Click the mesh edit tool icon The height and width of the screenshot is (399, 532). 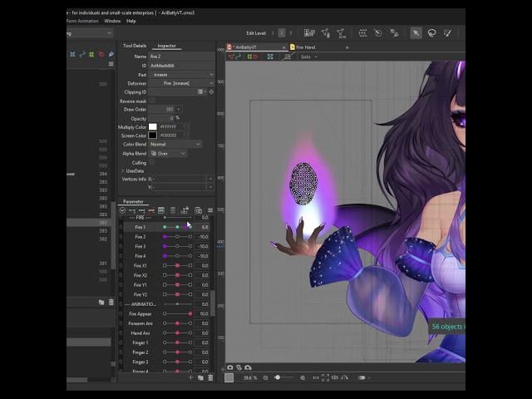click(325, 33)
